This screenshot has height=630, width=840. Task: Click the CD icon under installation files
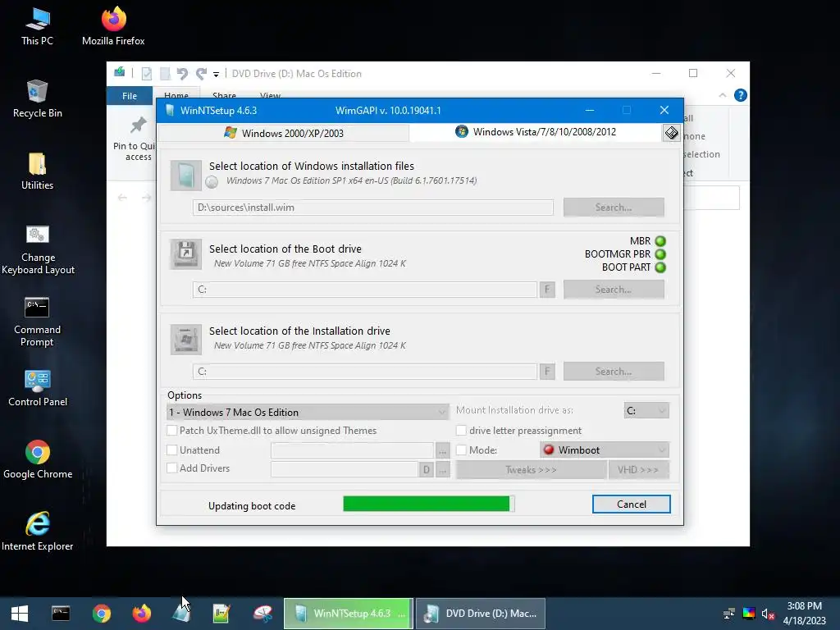pos(212,182)
